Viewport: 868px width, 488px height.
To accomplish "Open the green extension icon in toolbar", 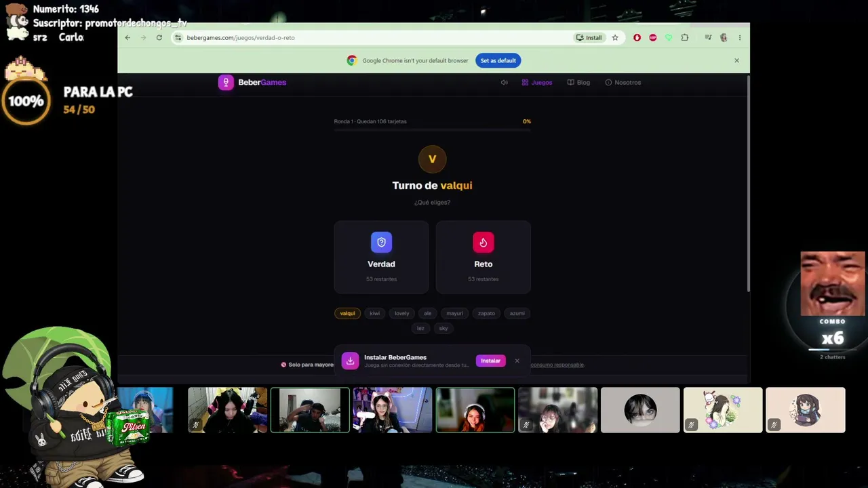I will pyautogui.click(x=669, y=38).
